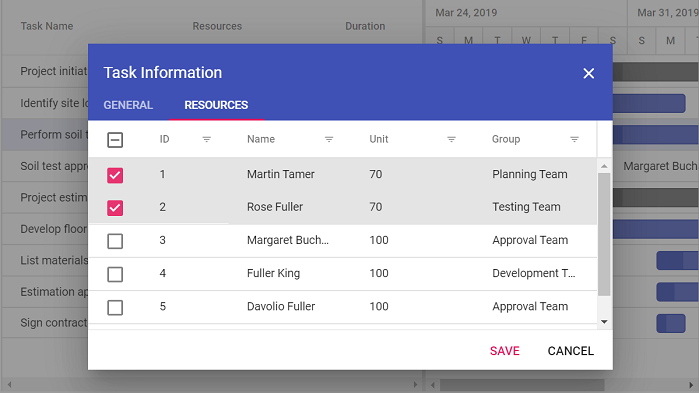
Task: Open the Group column filter icon
Action: click(x=574, y=139)
